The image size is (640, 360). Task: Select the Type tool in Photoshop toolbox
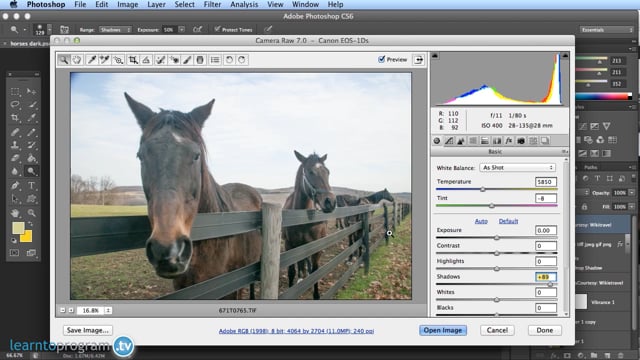point(31,186)
